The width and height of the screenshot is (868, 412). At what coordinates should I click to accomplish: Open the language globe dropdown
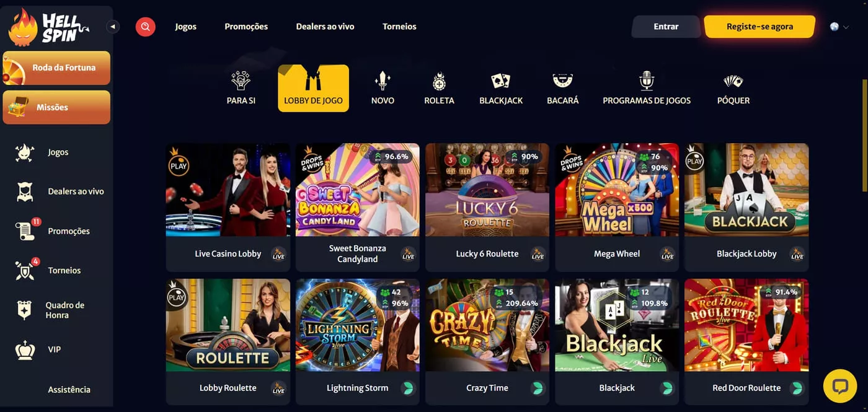[x=839, y=27]
